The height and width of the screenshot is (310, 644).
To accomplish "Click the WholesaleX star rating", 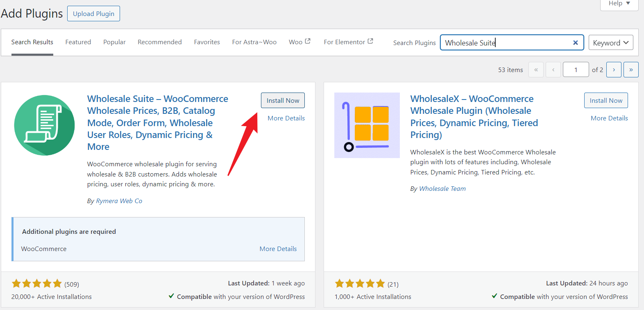I will click(360, 283).
